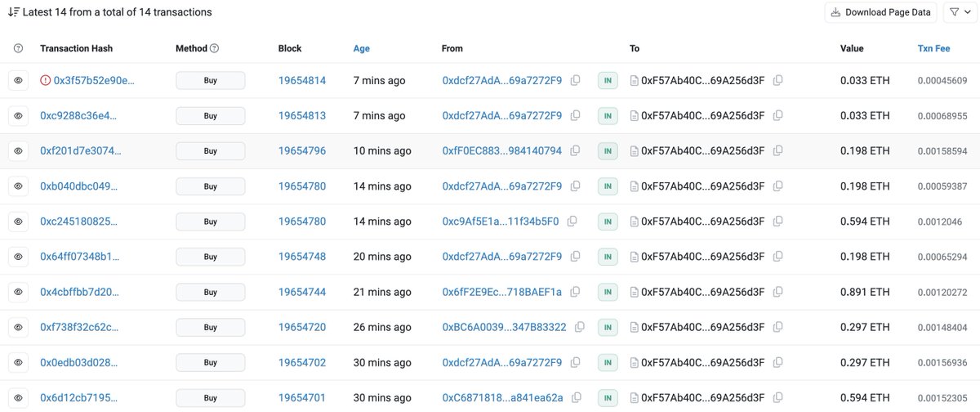Copy To address in 0x3f57b52e90e… row

(778, 80)
